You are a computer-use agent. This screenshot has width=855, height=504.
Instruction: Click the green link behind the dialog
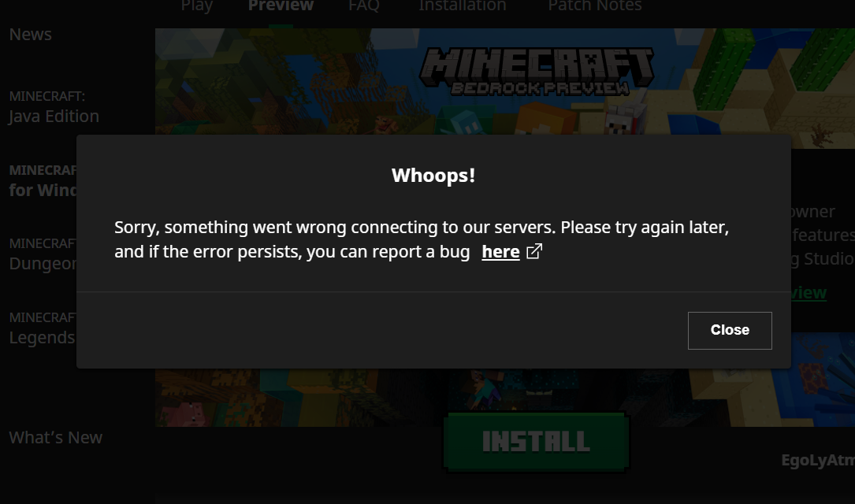tap(809, 293)
